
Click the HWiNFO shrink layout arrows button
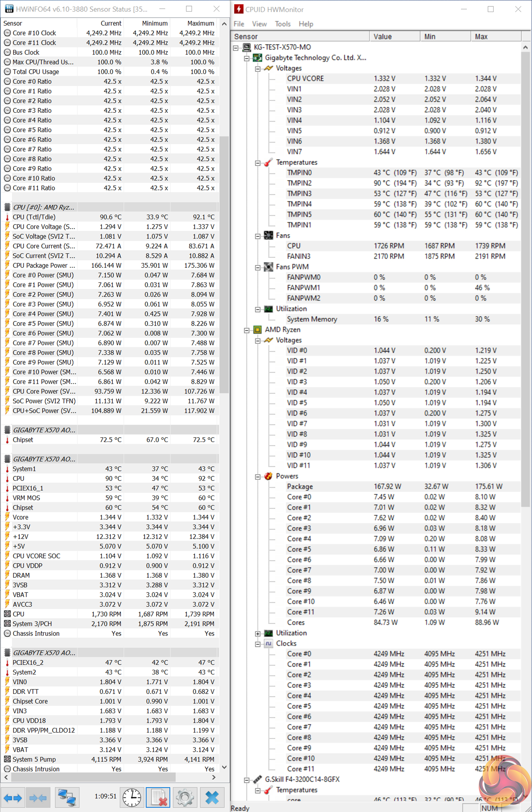[x=38, y=797]
